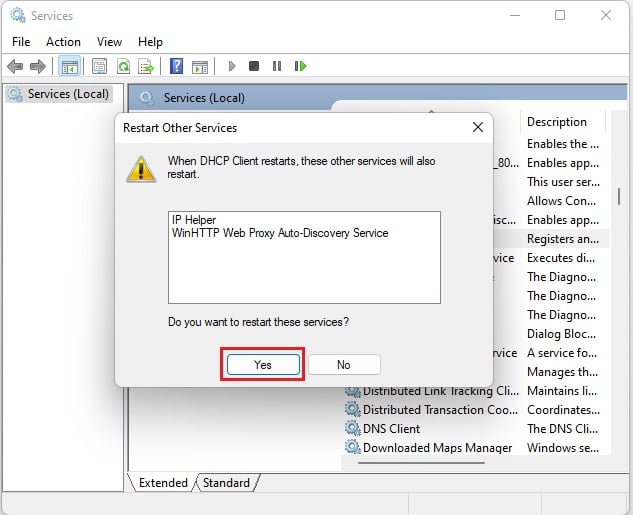Click the 'Coordinates...' description cell
Viewport: 633px width, 515px height.
pos(563,409)
